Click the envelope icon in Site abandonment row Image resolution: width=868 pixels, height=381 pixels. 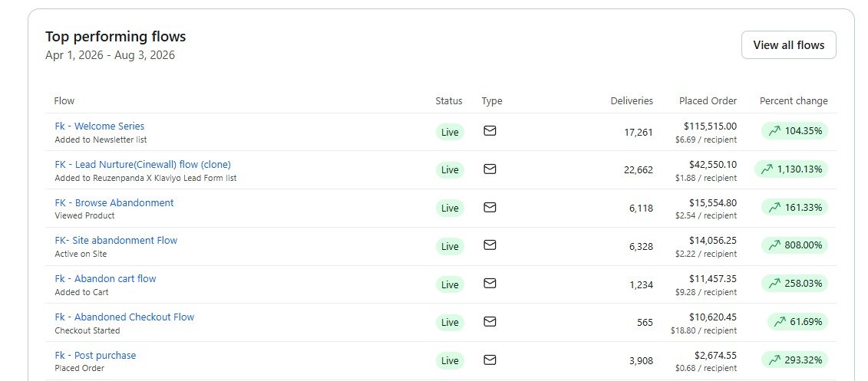(490, 245)
